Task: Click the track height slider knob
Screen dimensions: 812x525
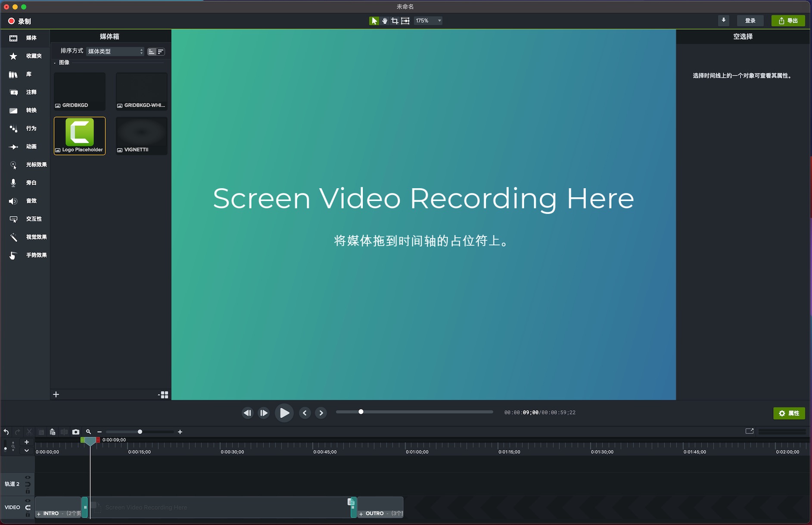Action: pyautogui.click(x=5, y=449)
